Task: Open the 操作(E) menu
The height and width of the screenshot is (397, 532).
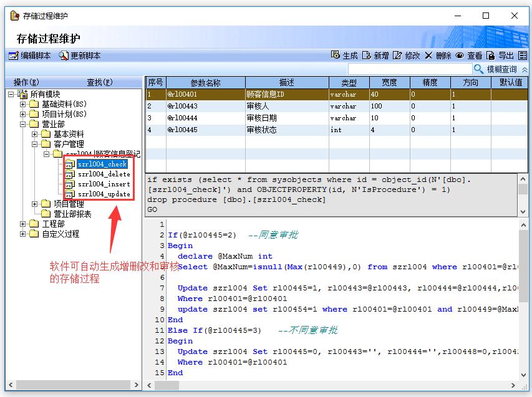Action: (26, 82)
